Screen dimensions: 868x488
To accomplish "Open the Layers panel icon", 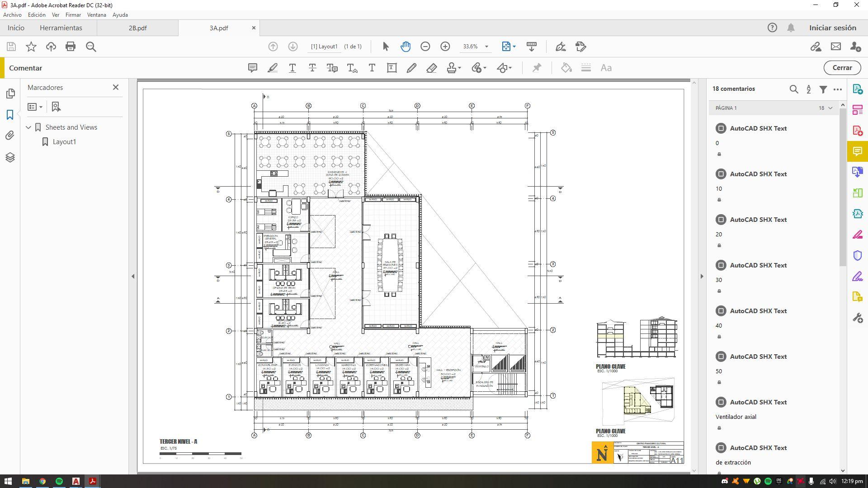I will pyautogui.click(x=10, y=157).
